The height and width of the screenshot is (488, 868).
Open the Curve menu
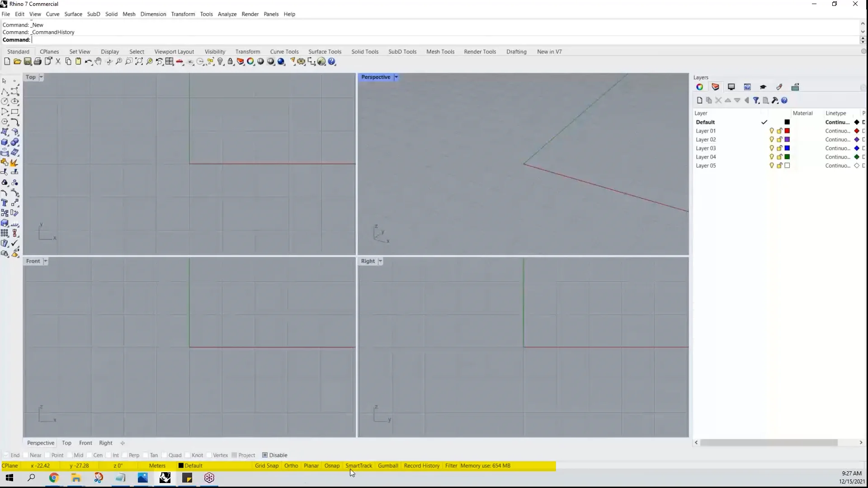[52, 14]
